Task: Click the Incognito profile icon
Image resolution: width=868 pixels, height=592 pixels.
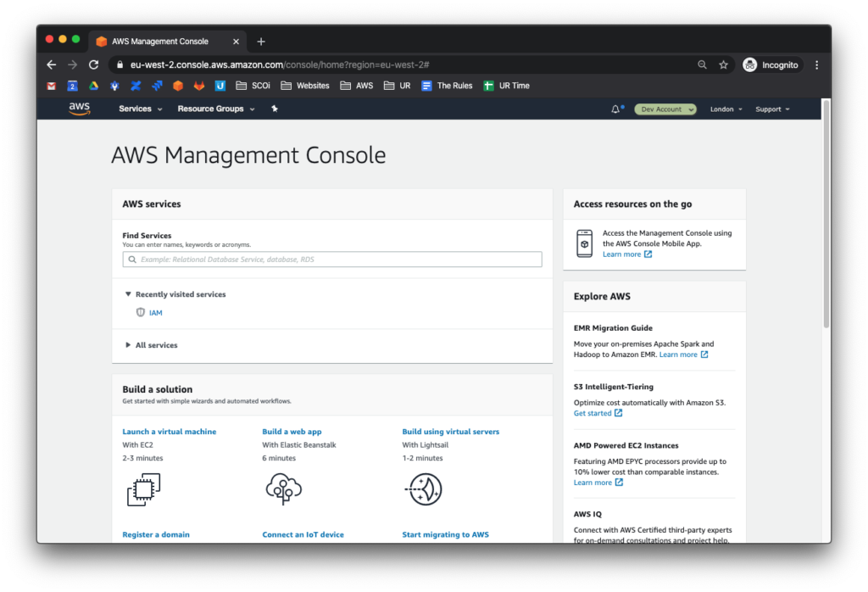Action: click(749, 64)
